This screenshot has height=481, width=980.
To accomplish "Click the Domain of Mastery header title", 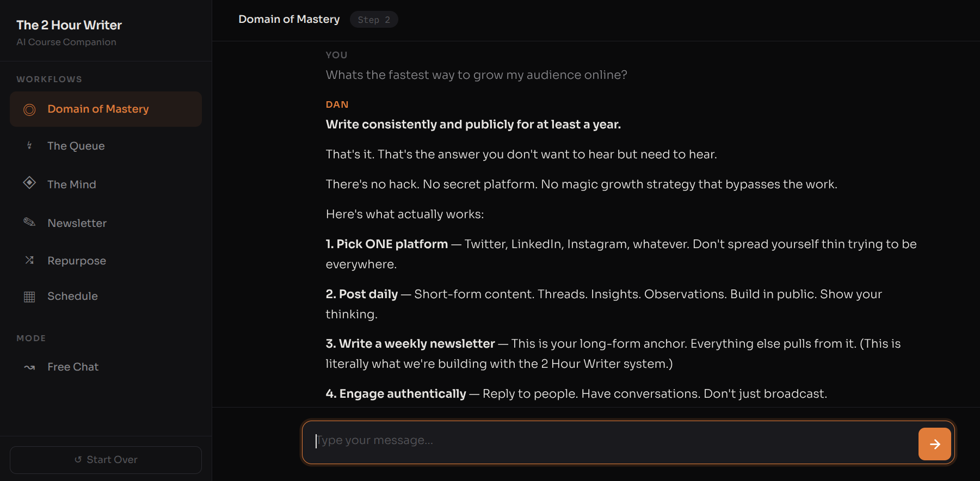I will 289,19.
